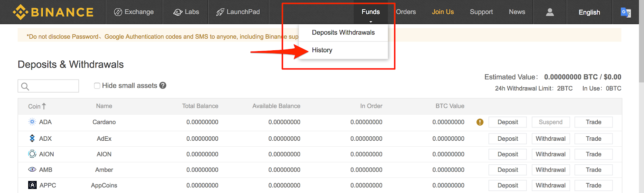Viewport: 644px width, 193px height.
Task: Click the 24h Withdrawal Limit text
Action: (534, 88)
